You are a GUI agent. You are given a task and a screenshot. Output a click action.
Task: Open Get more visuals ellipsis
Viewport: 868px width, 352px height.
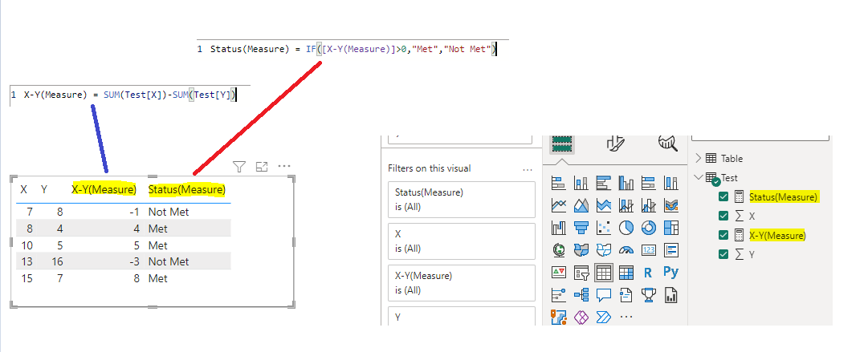click(x=626, y=318)
